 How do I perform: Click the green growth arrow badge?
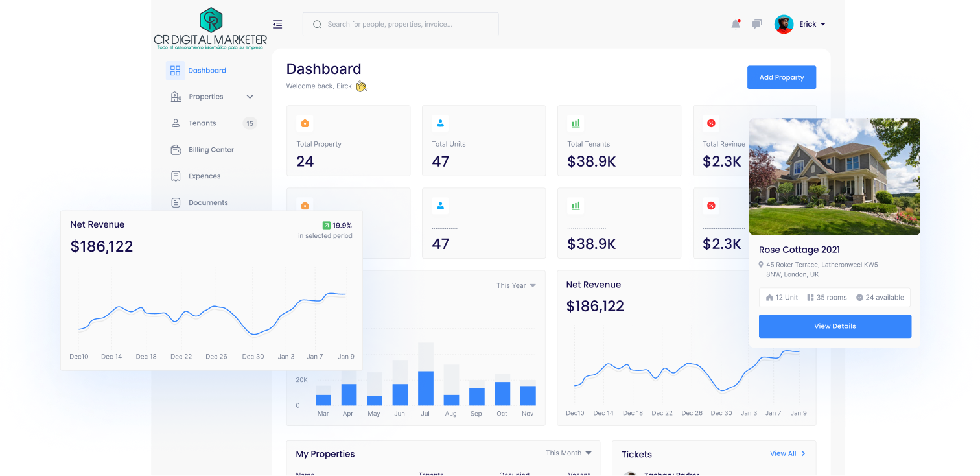pyautogui.click(x=327, y=225)
